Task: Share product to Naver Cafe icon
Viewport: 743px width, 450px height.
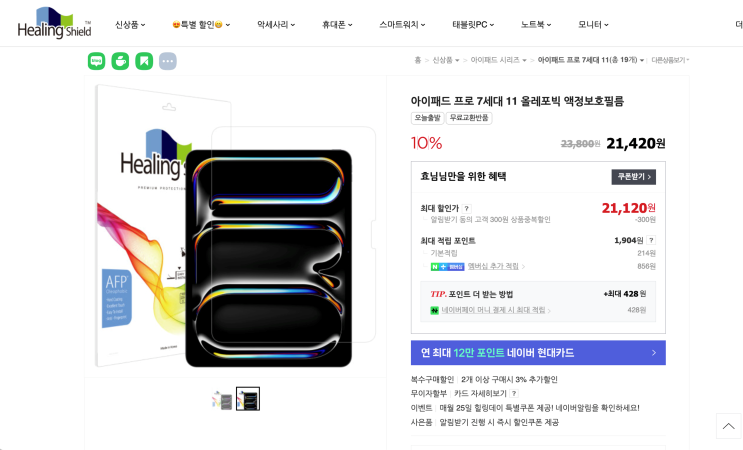Action: 120,61
